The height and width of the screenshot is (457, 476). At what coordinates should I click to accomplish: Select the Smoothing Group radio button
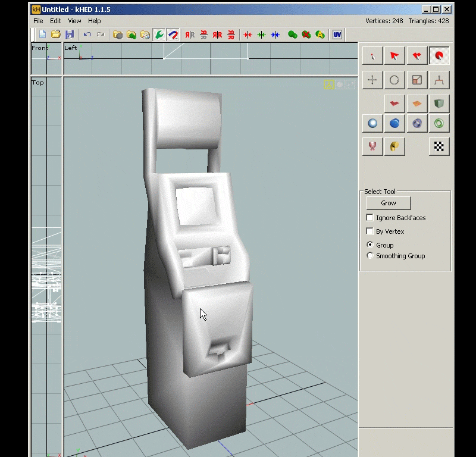pyautogui.click(x=369, y=256)
